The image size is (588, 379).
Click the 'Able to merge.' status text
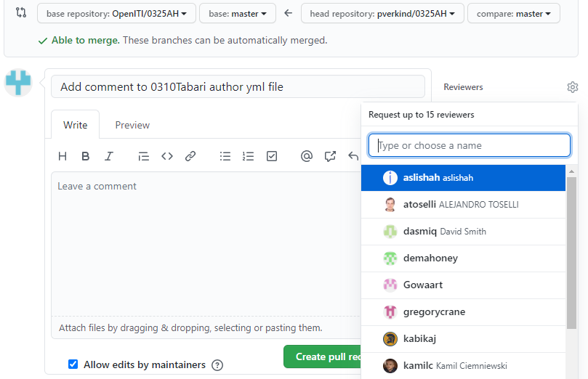(x=86, y=40)
